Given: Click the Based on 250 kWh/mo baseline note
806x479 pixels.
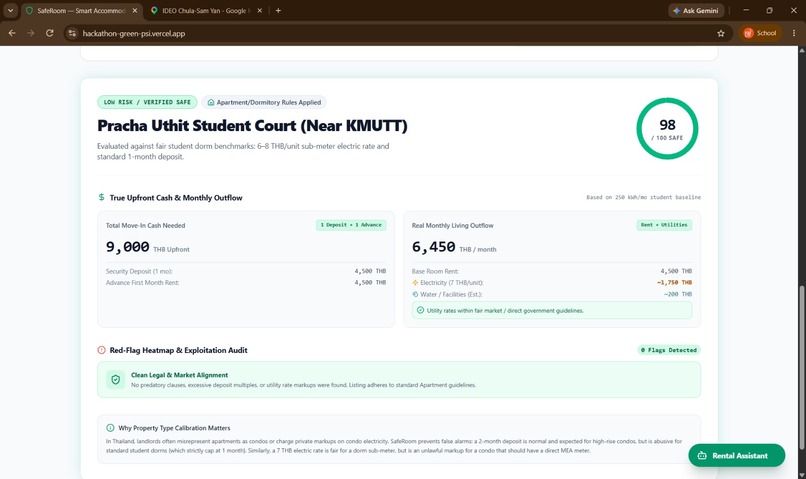Looking at the screenshot, I should (x=644, y=197).
